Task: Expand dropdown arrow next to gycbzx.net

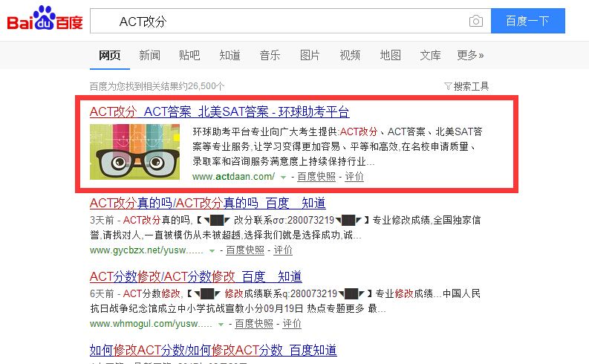Action: 212,251
